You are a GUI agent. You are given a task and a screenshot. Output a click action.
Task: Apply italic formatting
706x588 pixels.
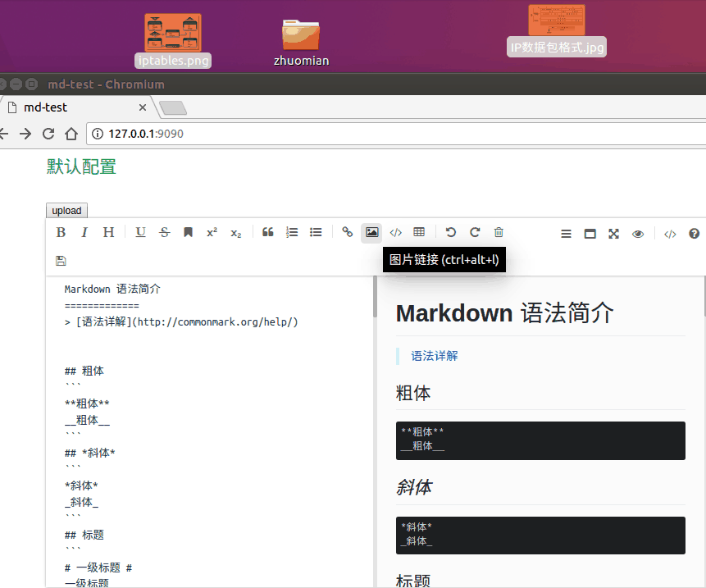[84, 232]
